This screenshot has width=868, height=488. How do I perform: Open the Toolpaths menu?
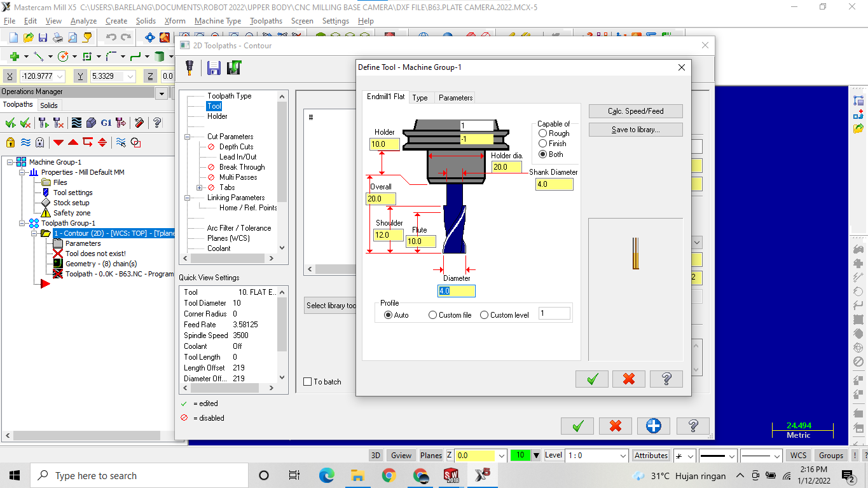coord(266,21)
